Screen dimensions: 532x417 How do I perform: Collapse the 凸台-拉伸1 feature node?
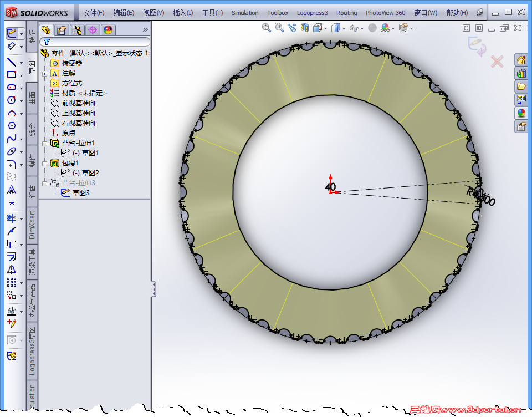[44, 144]
